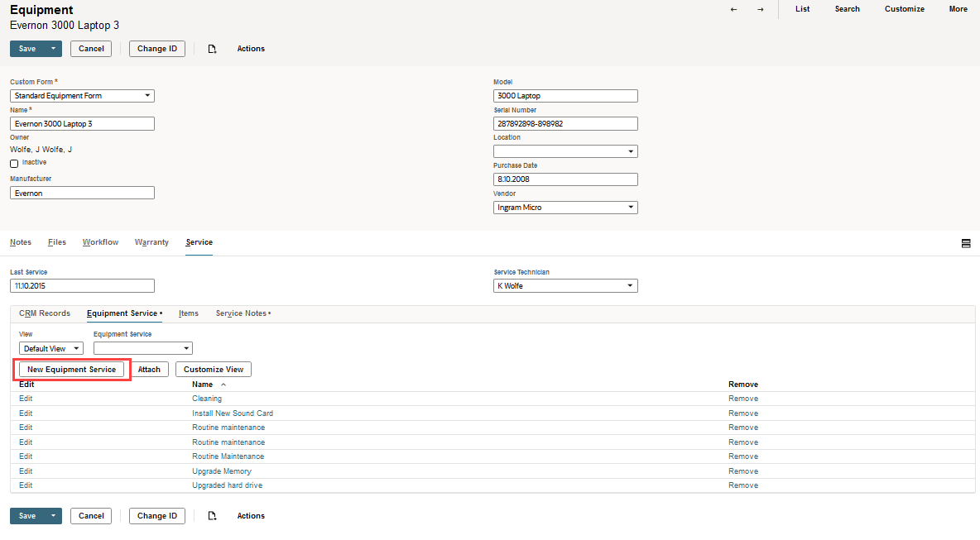Click the bottom Cancel button

[x=91, y=516]
